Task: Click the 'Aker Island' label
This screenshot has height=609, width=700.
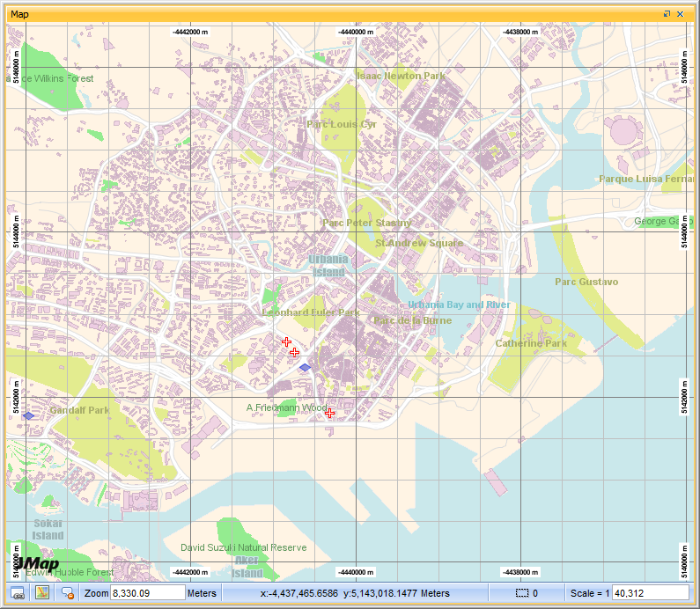Action: [247, 567]
